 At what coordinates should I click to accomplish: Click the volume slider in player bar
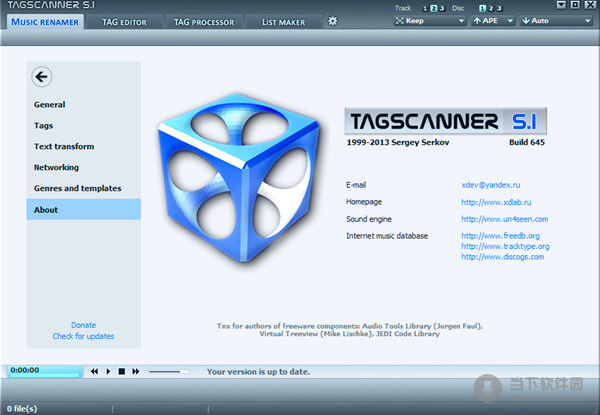169,371
